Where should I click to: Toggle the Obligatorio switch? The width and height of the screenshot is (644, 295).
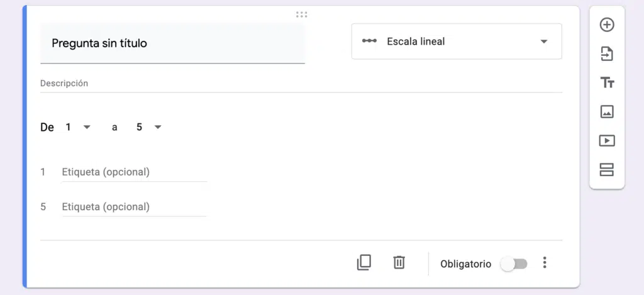point(514,264)
